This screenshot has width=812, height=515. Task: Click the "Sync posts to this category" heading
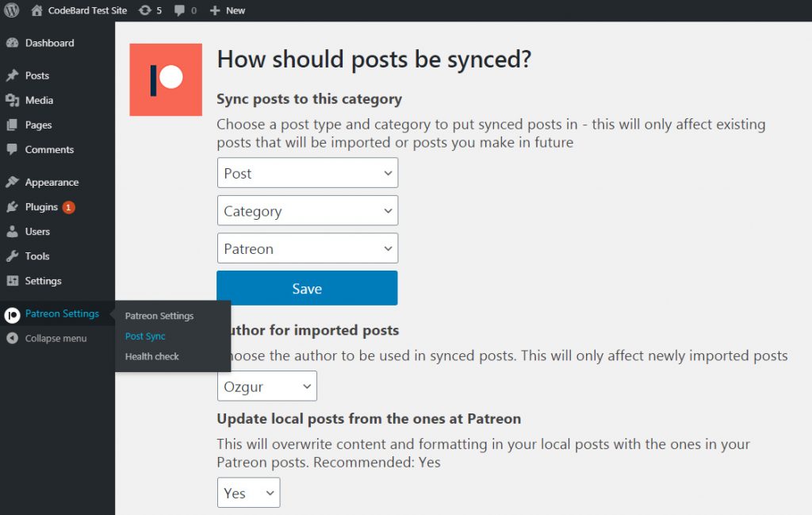[309, 99]
